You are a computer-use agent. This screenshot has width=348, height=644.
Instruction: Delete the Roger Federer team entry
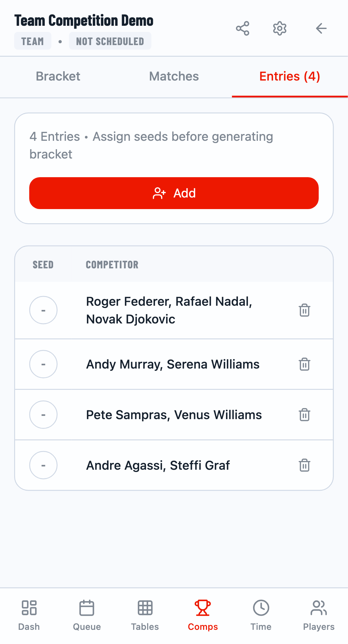click(x=304, y=310)
